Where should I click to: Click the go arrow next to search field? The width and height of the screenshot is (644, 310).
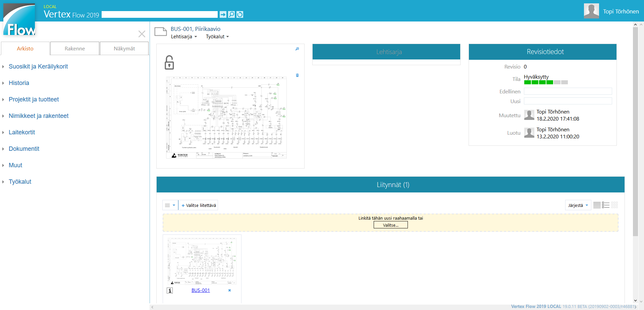click(x=223, y=14)
